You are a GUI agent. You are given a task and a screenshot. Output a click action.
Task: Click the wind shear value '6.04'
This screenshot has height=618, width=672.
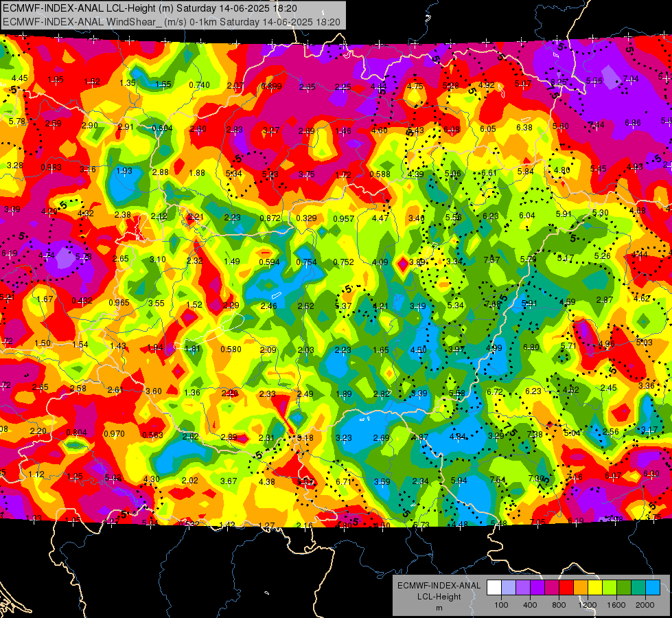pyautogui.click(x=526, y=216)
